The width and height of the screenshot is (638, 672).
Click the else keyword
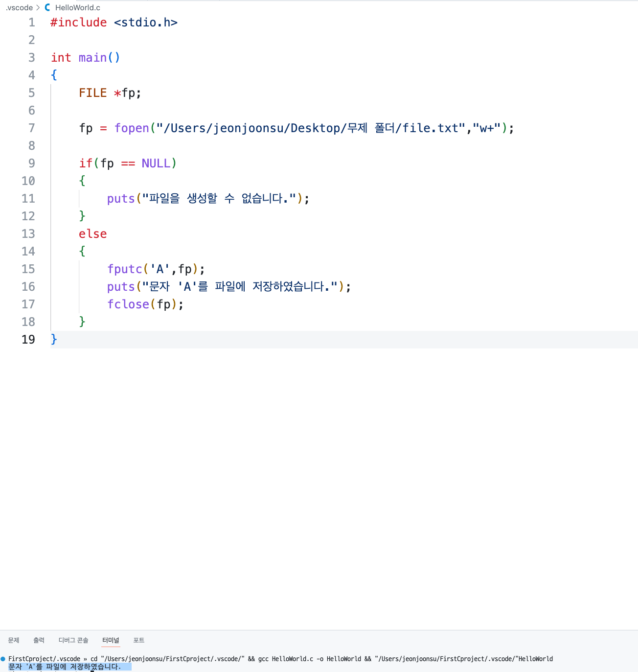click(x=93, y=234)
